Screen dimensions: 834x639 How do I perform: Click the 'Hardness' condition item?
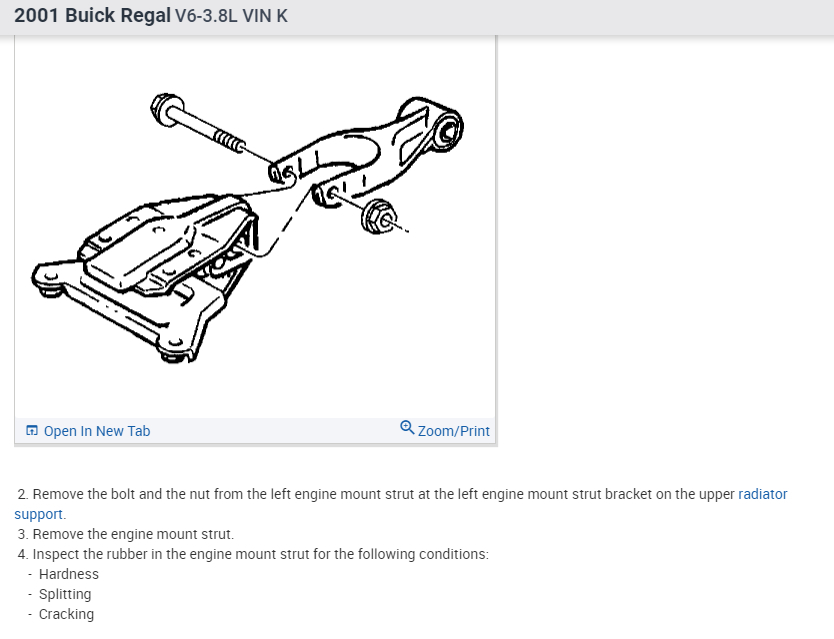click(69, 574)
